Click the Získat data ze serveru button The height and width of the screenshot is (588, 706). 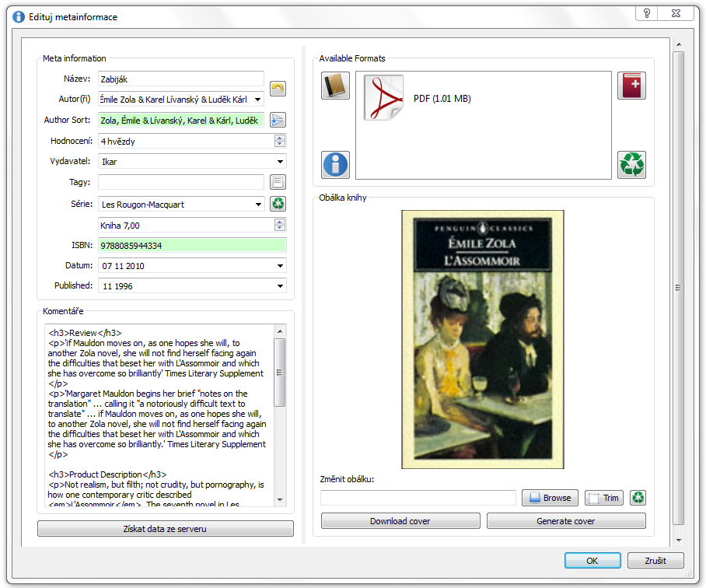[x=166, y=529]
